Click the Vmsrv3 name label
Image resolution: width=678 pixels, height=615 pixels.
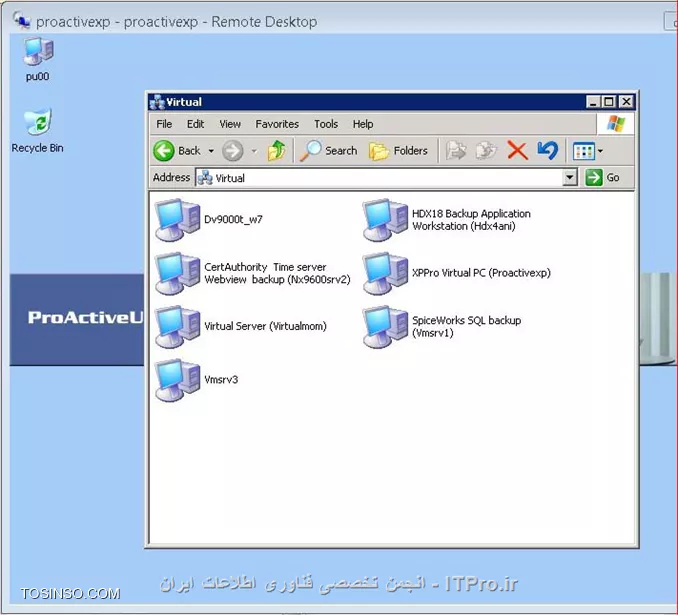[x=221, y=379]
